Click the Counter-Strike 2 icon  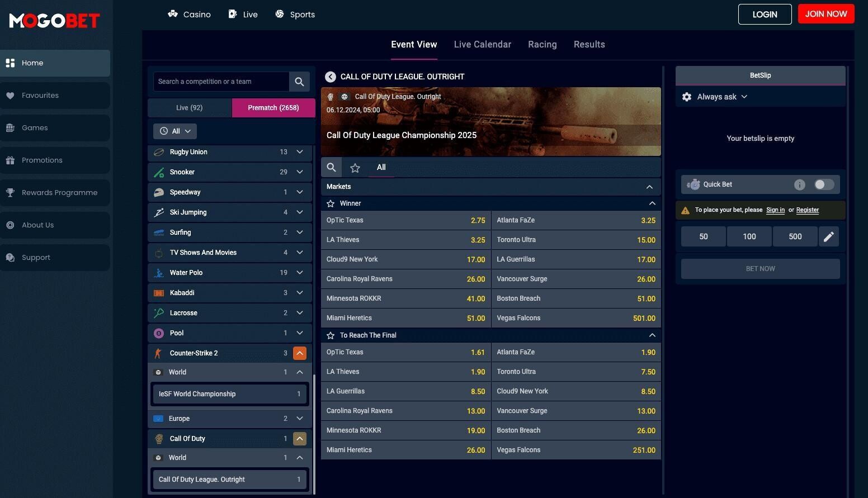158,353
